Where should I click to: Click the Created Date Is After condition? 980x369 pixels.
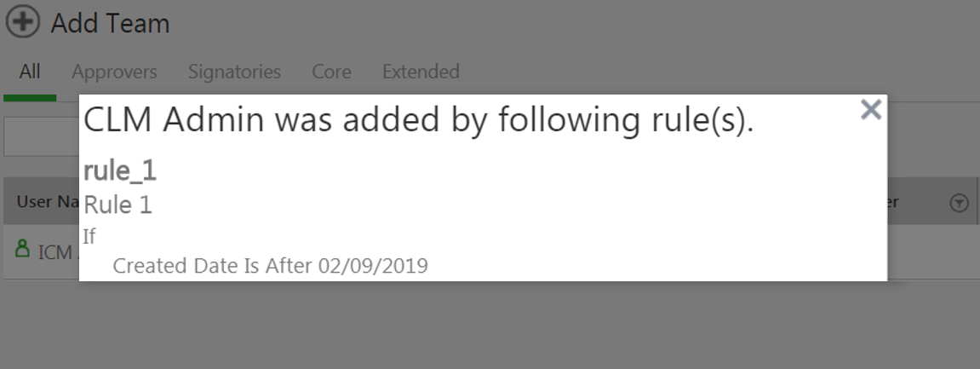(x=270, y=266)
